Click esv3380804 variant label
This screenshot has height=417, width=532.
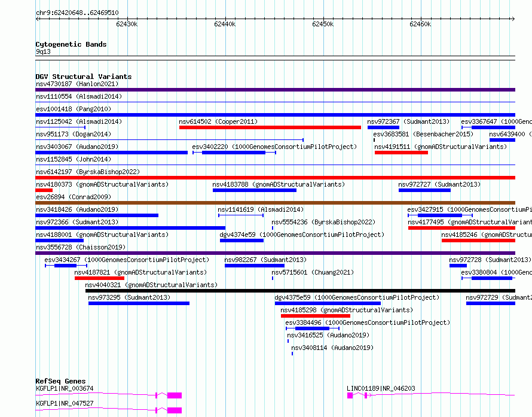496,272
